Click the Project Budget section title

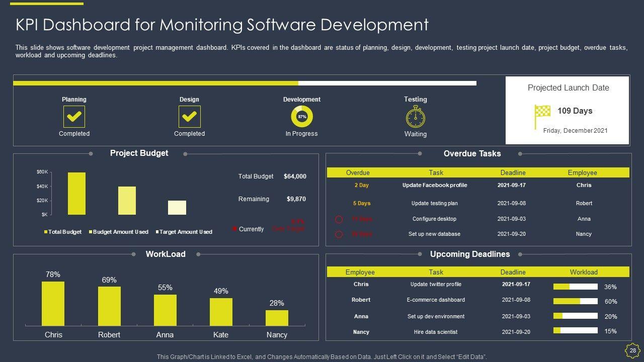[x=139, y=153]
